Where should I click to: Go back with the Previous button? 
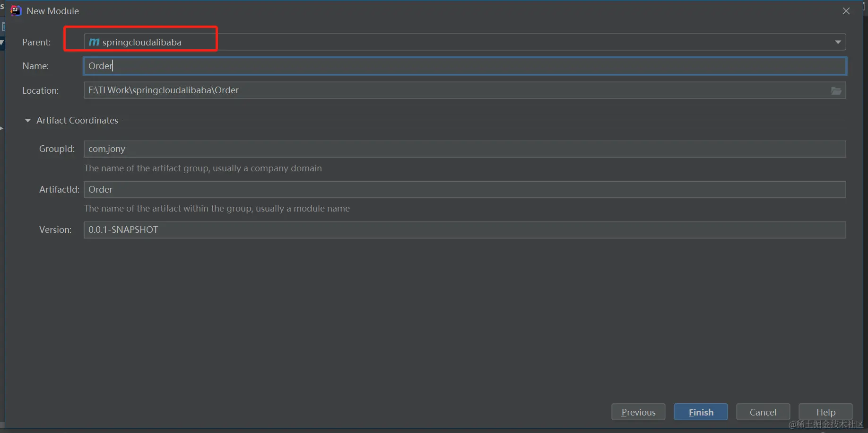[x=638, y=412]
